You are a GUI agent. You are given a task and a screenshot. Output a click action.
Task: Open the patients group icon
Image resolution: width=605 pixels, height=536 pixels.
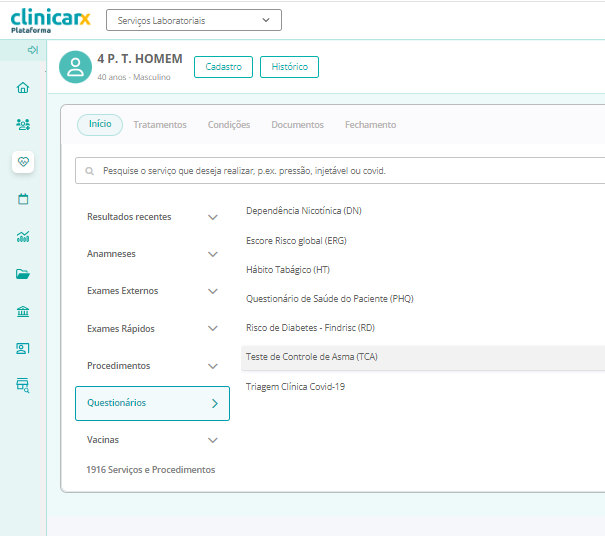(23, 125)
